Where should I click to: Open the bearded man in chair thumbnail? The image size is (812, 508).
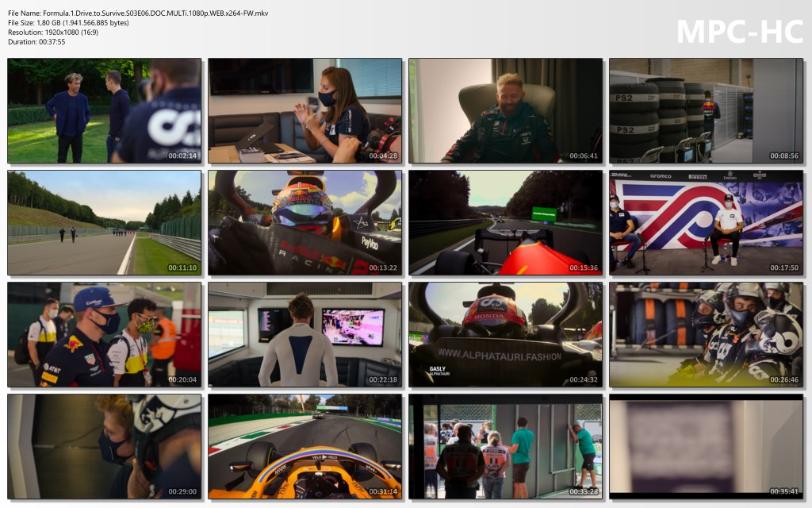(505, 110)
